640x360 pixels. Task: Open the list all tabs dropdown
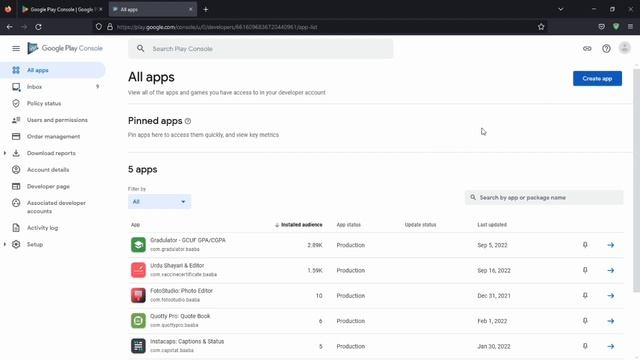coord(560,9)
